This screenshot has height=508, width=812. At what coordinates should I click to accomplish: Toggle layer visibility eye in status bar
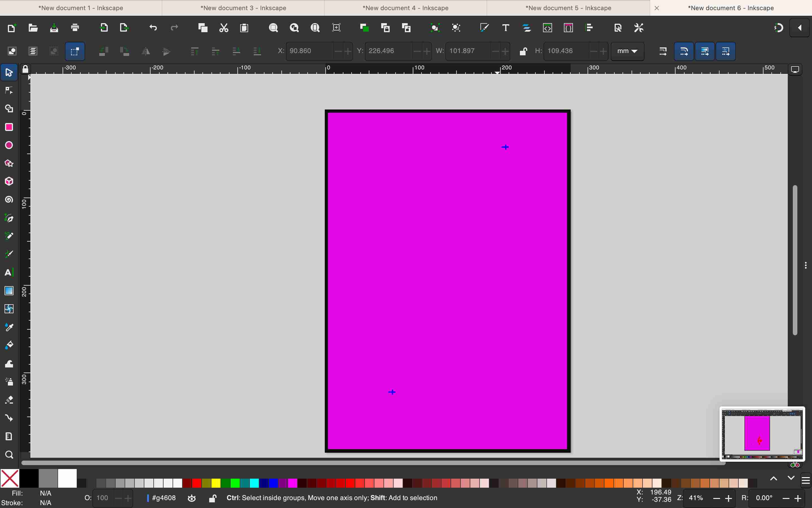pos(192,498)
